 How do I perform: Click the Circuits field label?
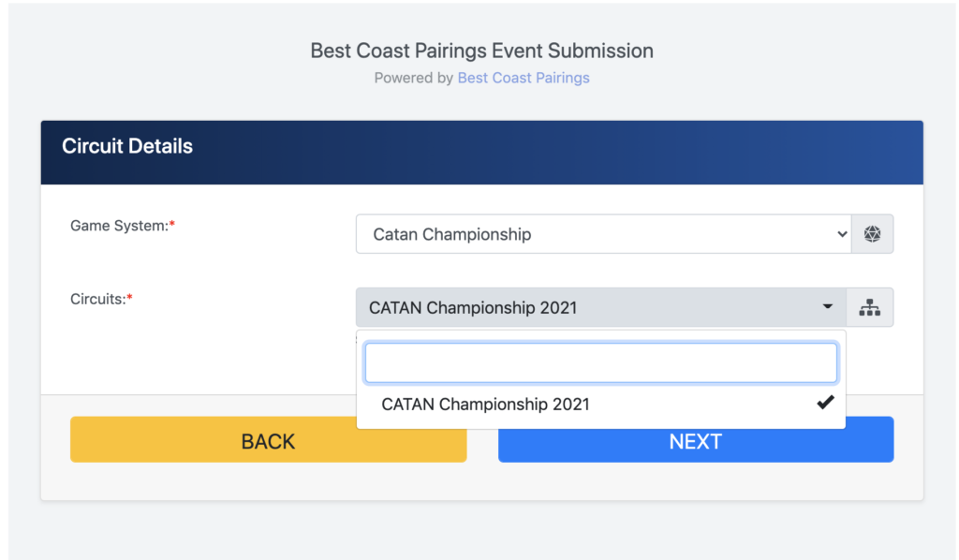coord(97,299)
